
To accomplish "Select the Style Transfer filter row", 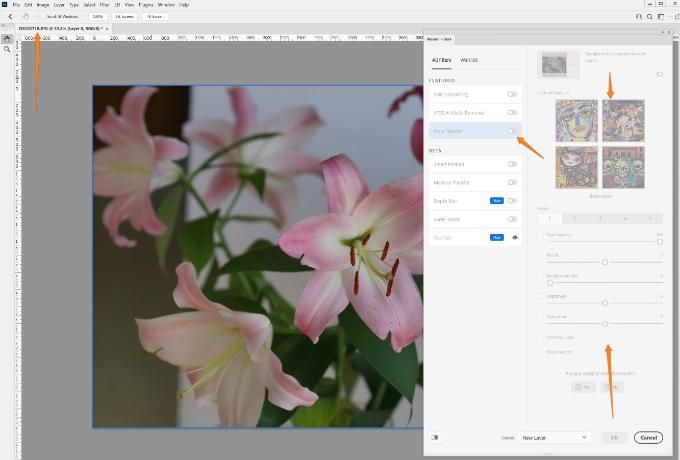I will click(475, 130).
